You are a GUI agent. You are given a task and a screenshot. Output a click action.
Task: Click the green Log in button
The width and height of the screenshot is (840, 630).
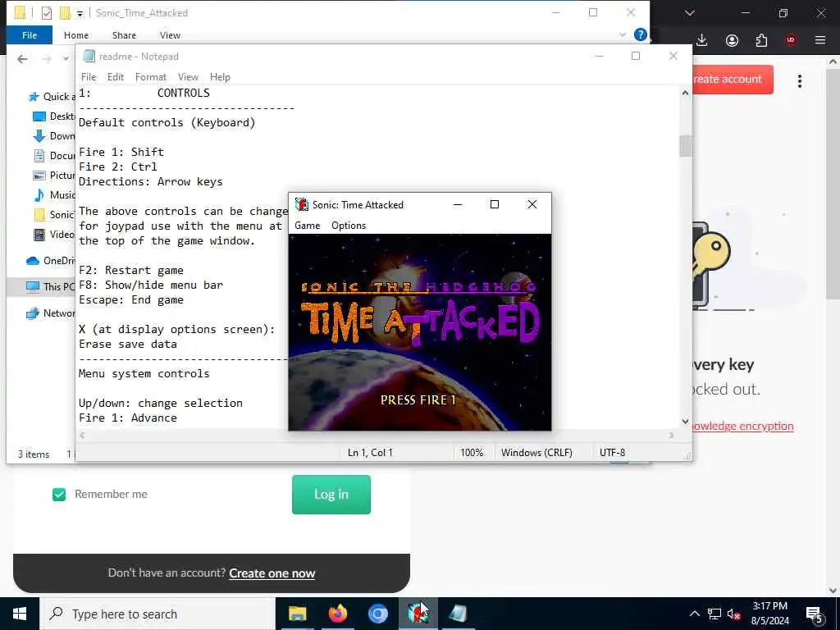331,495
